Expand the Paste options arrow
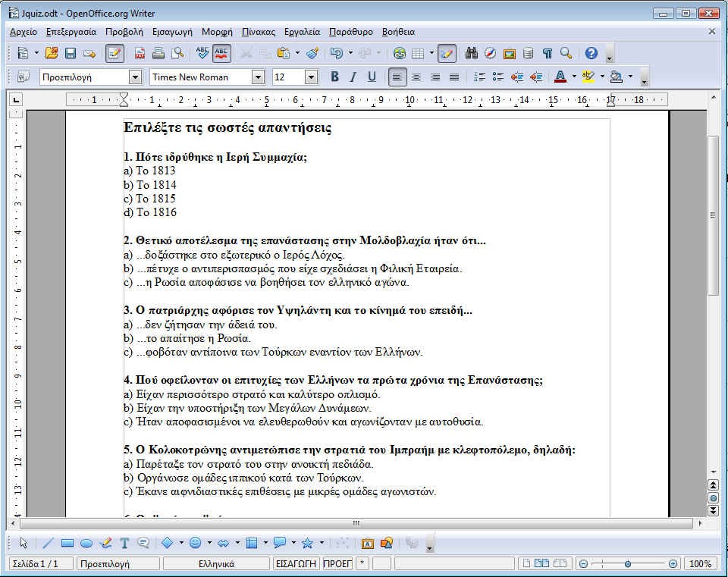728x577 pixels. (297, 53)
